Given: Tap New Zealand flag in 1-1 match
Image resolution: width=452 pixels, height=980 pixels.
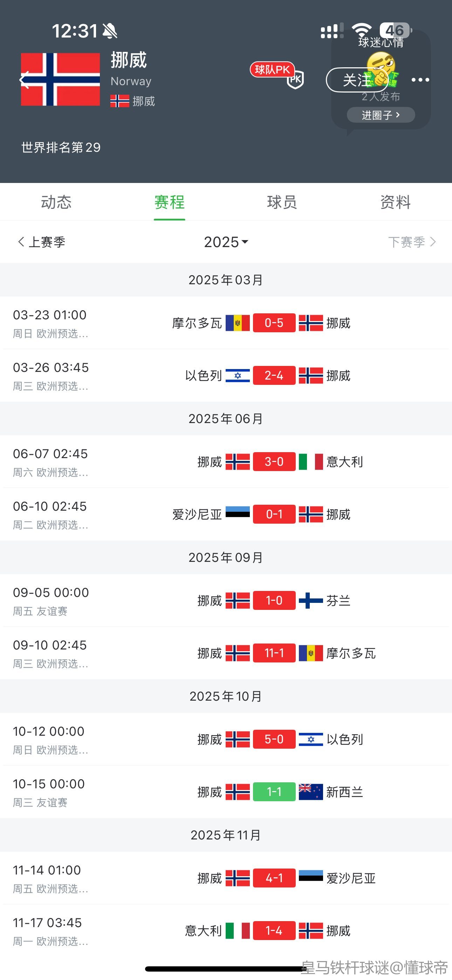Looking at the screenshot, I should pos(311,792).
